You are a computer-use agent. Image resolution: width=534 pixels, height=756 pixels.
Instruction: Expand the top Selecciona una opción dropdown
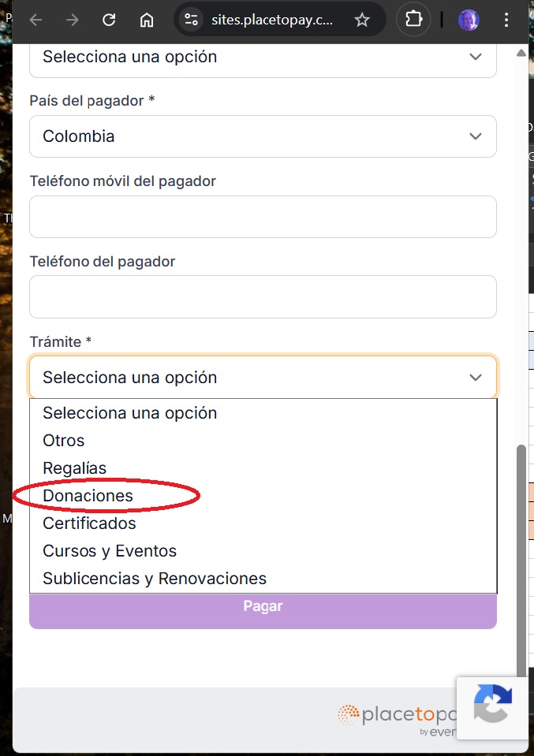click(263, 58)
